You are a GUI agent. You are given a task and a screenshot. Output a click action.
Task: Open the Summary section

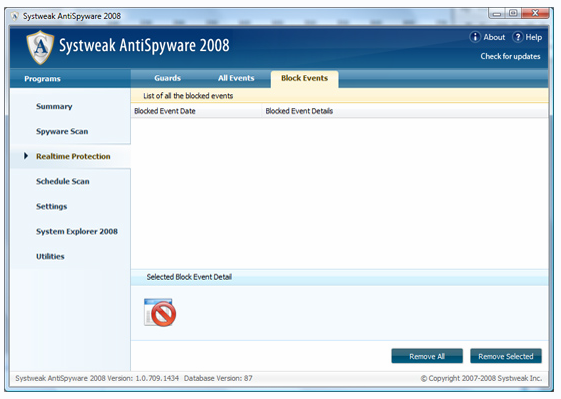[54, 106]
